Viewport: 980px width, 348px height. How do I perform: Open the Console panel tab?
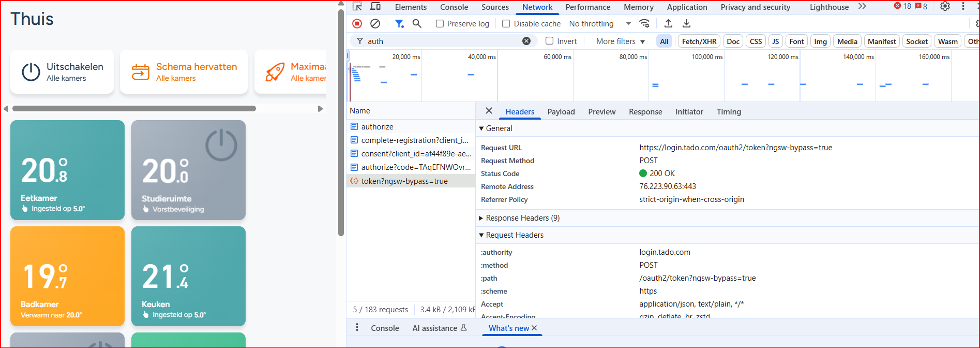point(454,7)
